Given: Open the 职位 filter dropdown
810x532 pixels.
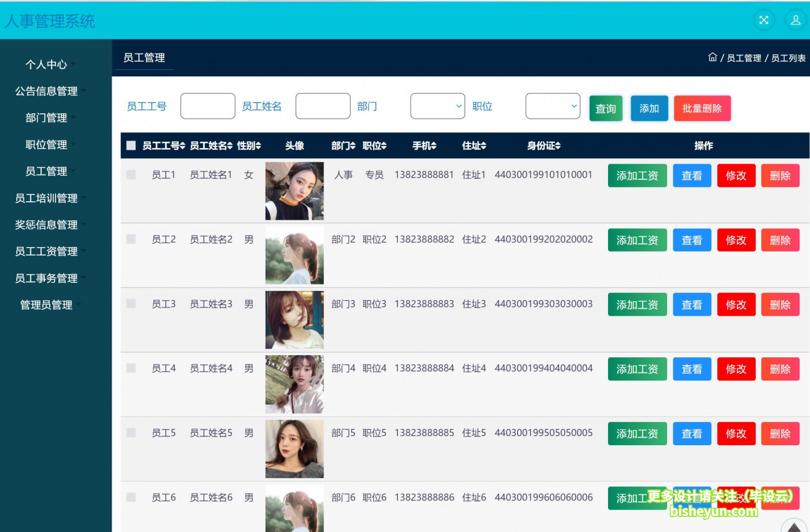Looking at the screenshot, I should pos(553,106).
